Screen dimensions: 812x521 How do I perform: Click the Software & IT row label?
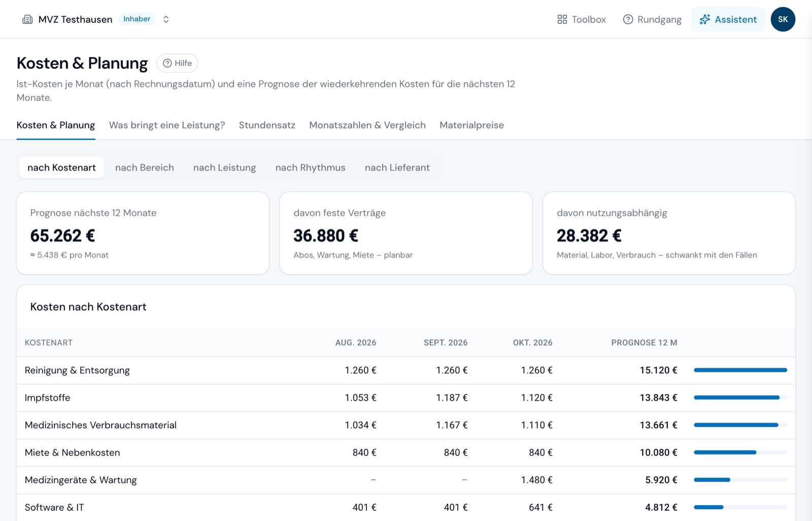pyautogui.click(x=54, y=507)
